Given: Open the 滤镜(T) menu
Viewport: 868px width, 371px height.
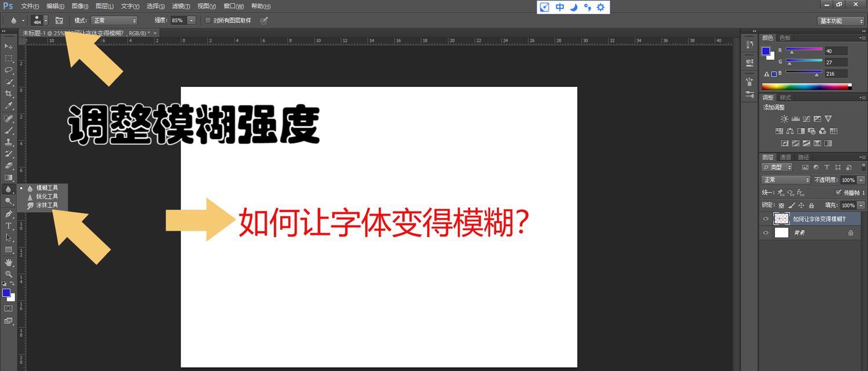Looking at the screenshot, I should coord(181,6).
